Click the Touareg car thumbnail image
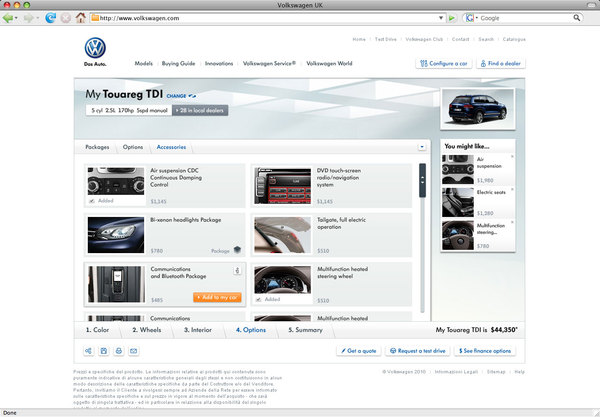 pos(477,110)
